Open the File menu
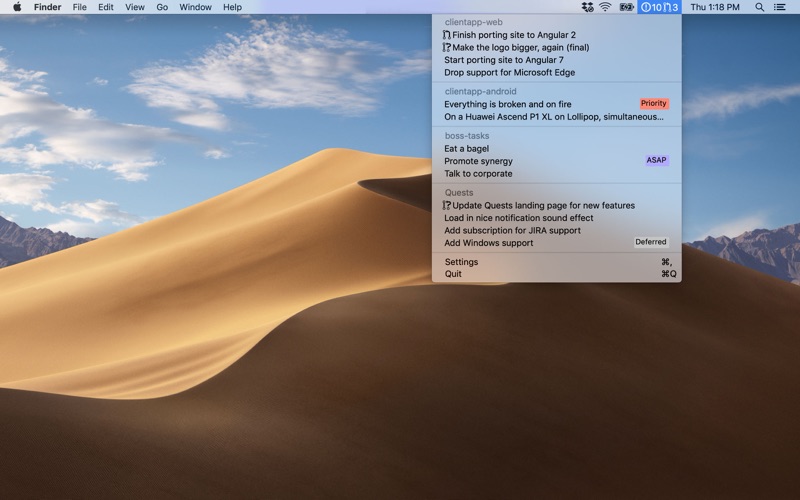Image resolution: width=800 pixels, height=500 pixels. [x=80, y=7]
